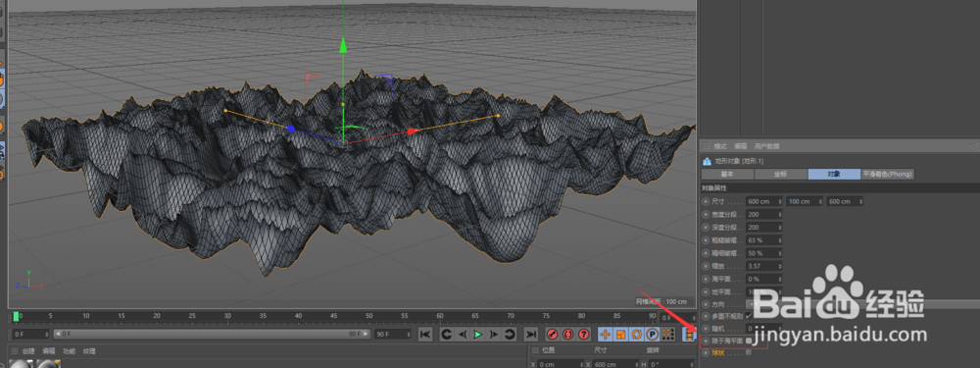Click the timeline range slider bar
Screen dimensions: 980x368
[212, 335]
